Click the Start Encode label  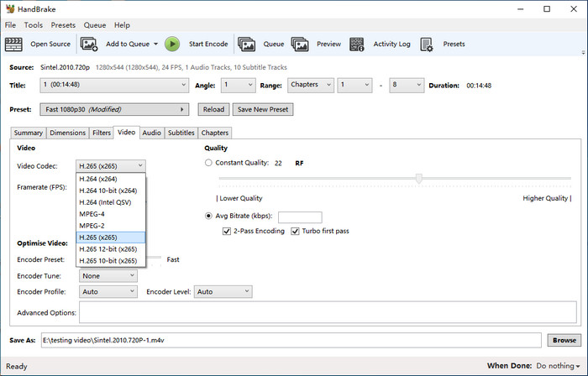click(x=208, y=44)
